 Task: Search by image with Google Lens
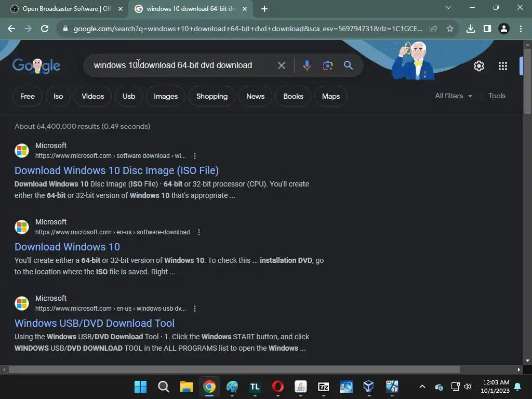(x=327, y=65)
